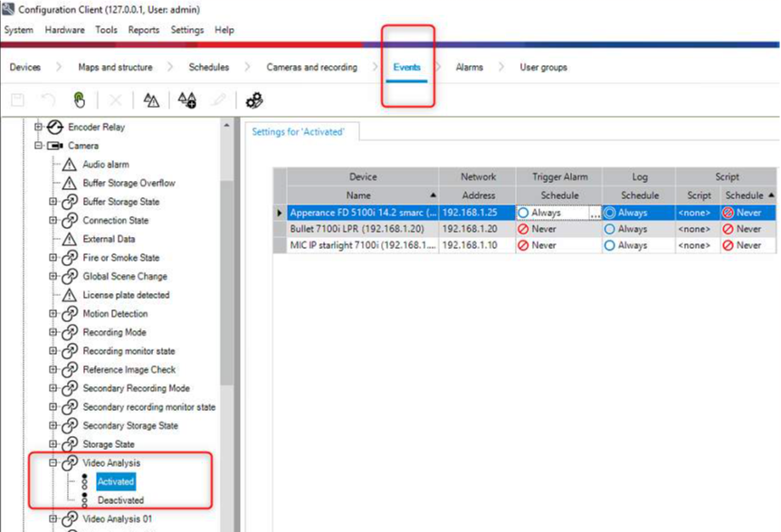
Task: Open trigger alarm schedule ellipsis for Apperance camera
Action: (595, 214)
